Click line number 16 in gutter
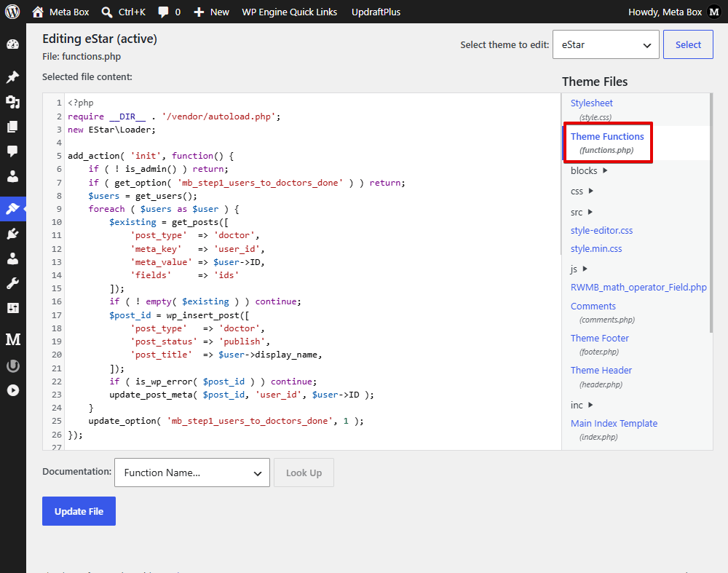Viewport: 728px width, 573px height. pyautogui.click(x=56, y=301)
